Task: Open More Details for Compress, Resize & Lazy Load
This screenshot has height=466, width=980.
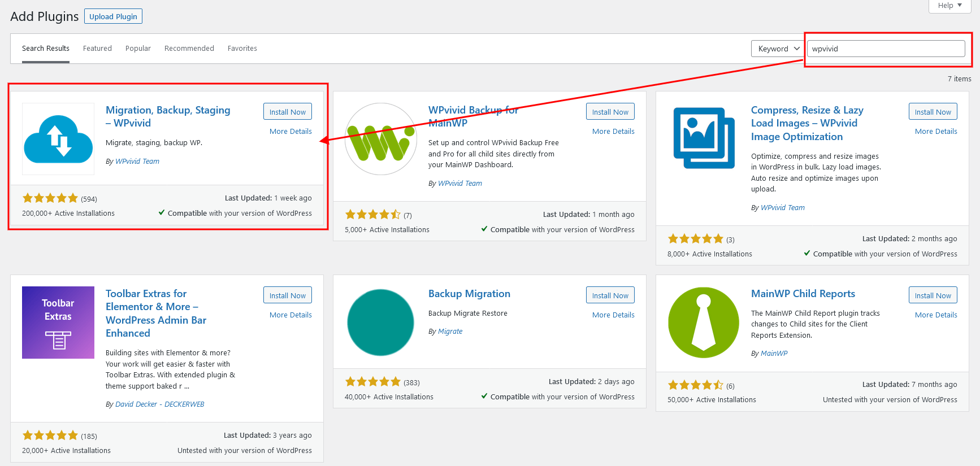Action: pyautogui.click(x=936, y=132)
